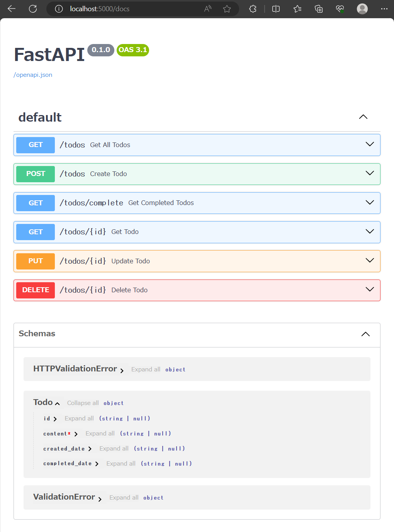Click the site information icon
The width and height of the screenshot is (394, 532).
pos(59,9)
